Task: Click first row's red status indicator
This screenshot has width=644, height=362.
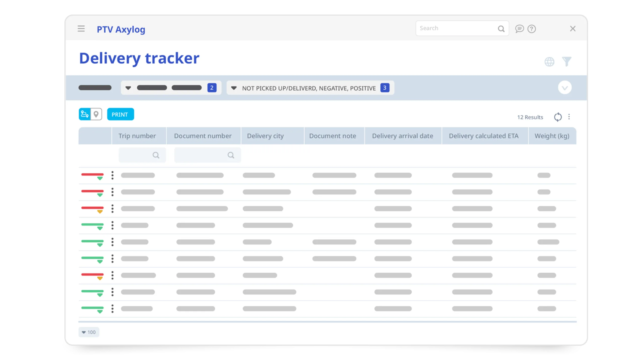Action: click(92, 176)
